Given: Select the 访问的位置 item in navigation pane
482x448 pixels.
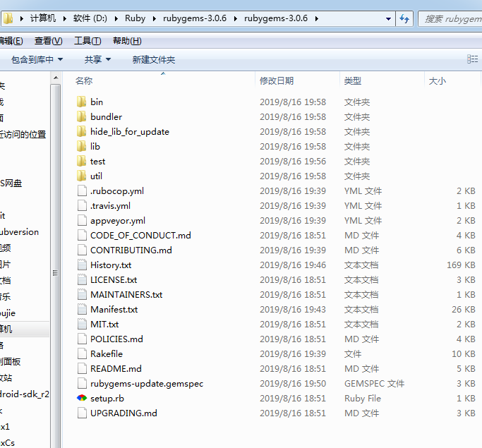Looking at the screenshot, I should [23, 134].
